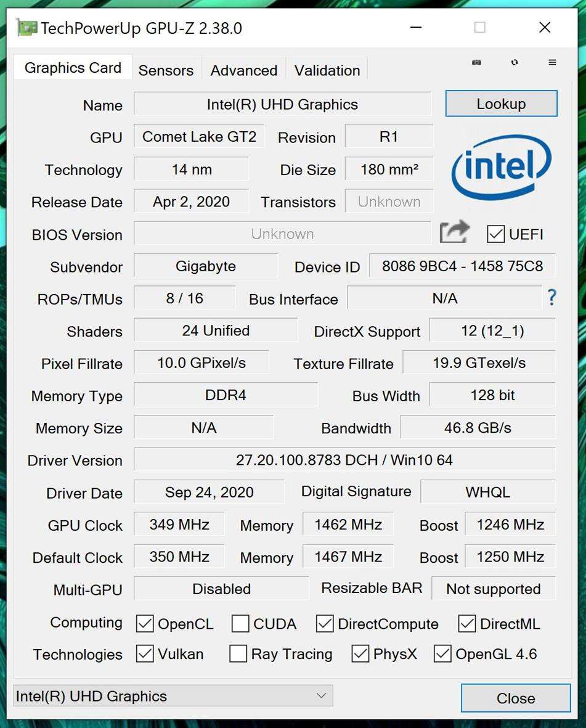Go to the Validation tab
The height and width of the screenshot is (728, 586).
point(327,70)
